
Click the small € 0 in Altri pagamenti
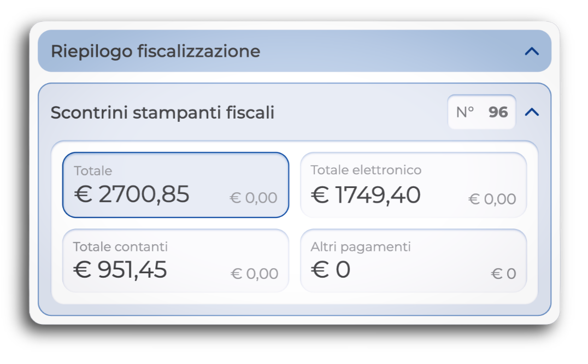coord(503,274)
